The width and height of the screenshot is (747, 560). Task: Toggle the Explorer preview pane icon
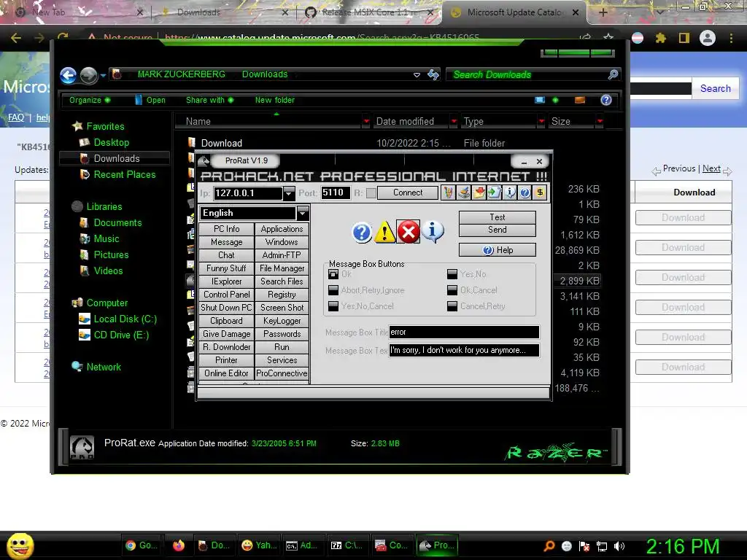coord(580,100)
